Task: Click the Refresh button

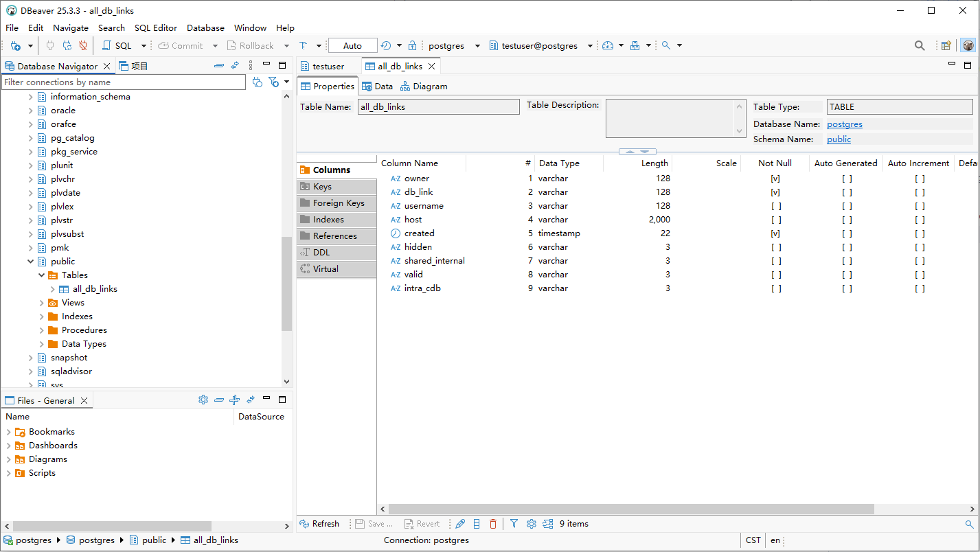Action: coord(319,524)
